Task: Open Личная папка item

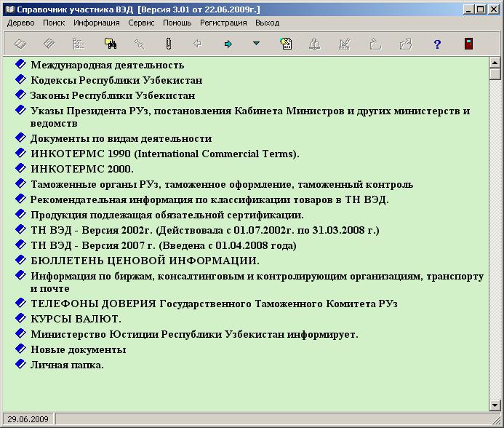Action: point(67,364)
